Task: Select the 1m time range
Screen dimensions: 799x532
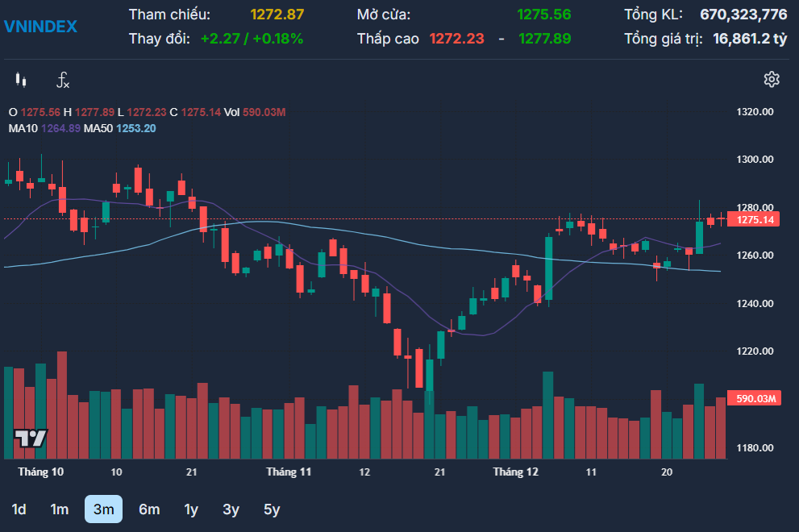Action: pos(60,509)
